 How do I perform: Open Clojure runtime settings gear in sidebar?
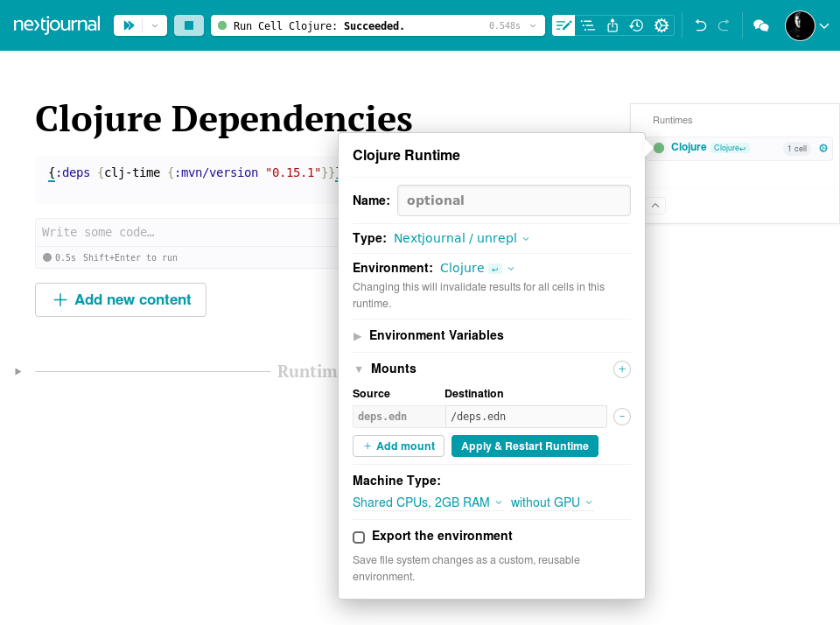[x=823, y=148]
